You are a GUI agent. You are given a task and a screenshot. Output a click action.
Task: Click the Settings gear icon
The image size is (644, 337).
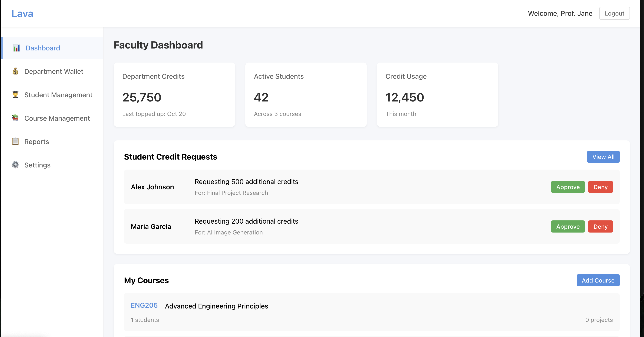15,165
